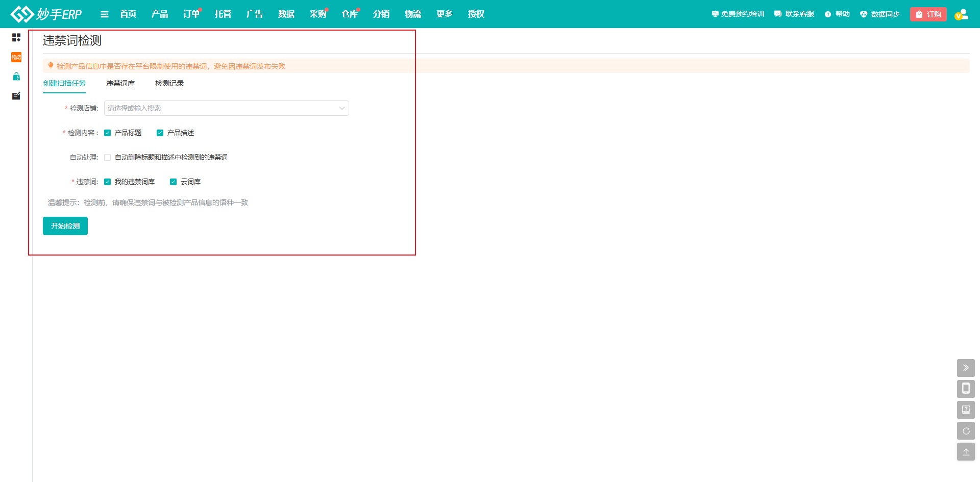This screenshot has height=482, width=980.
Task: Click the edit note icon in sidebar
Action: 16,96
